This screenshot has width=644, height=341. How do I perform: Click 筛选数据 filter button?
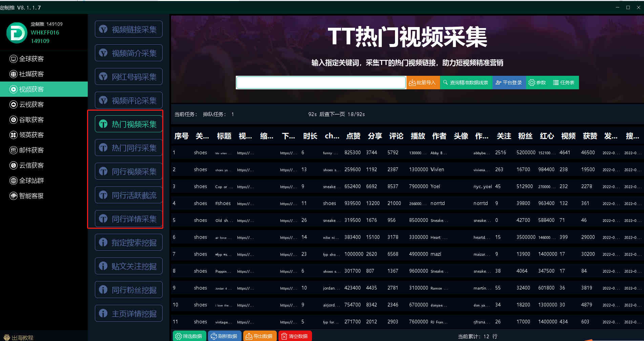[x=189, y=336]
